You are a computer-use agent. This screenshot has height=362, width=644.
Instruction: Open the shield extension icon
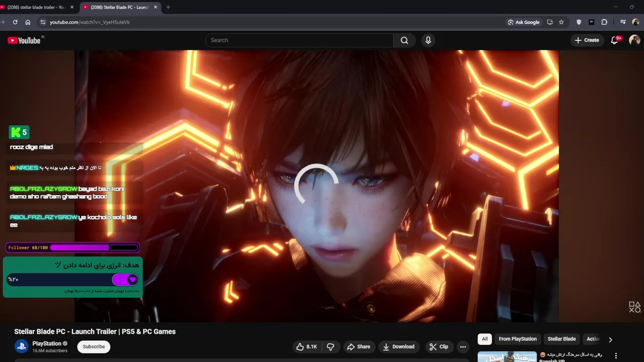pos(579,22)
